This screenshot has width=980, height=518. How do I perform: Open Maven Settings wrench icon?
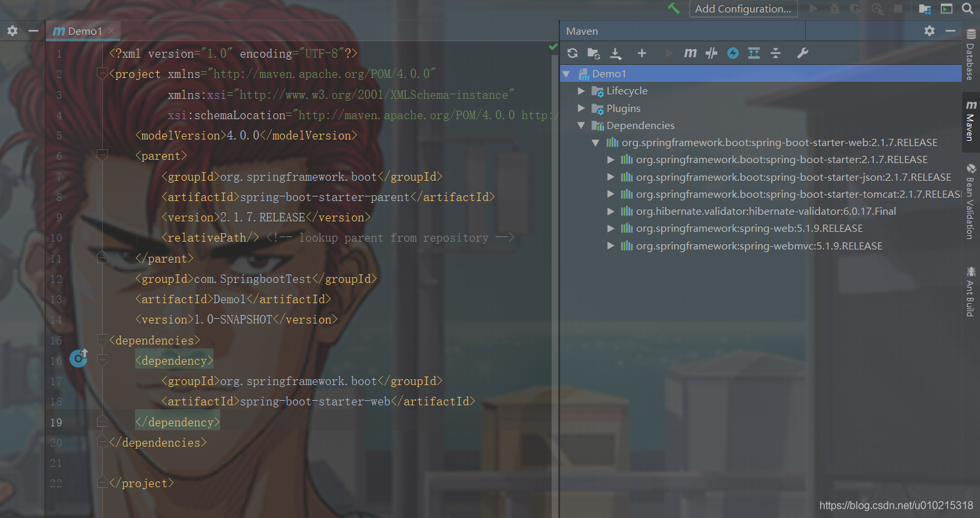click(x=802, y=53)
